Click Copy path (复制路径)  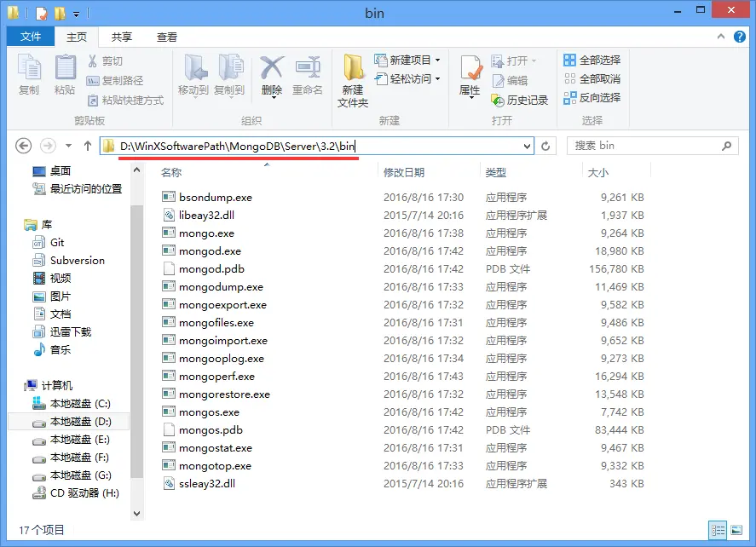[115, 80]
